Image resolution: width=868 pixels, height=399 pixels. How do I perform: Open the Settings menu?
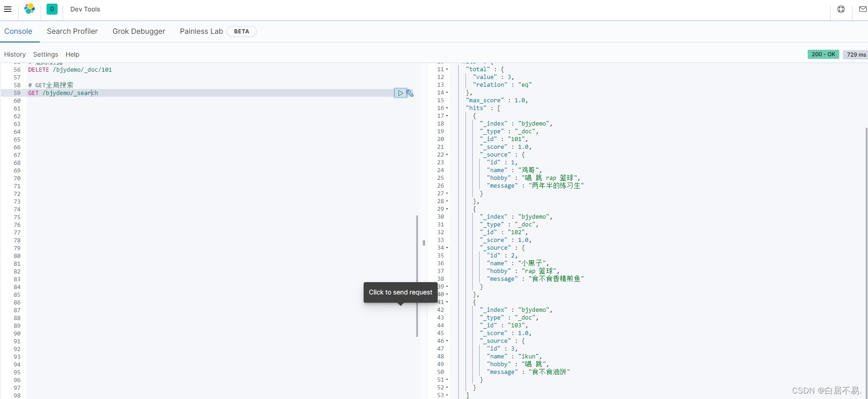pyautogui.click(x=46, y=54)
